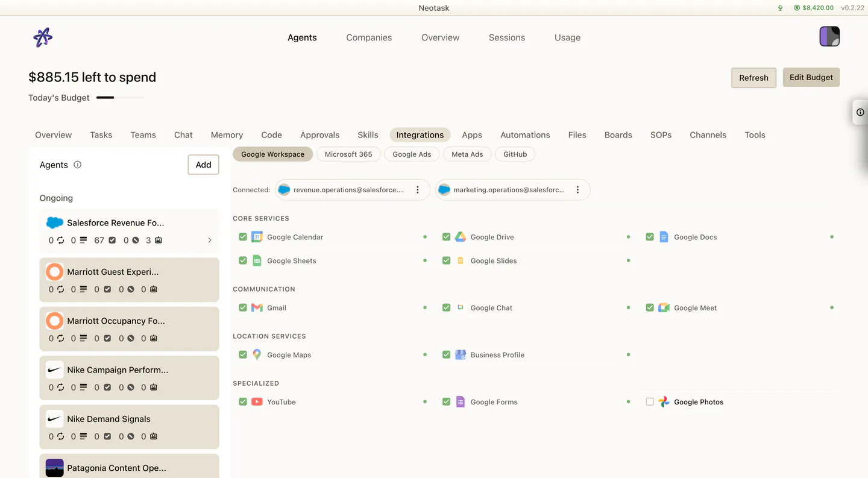868x478 pixels.
Task: Click the Google Docs icon
Action: pyautogui.click(x=664, y=237)
